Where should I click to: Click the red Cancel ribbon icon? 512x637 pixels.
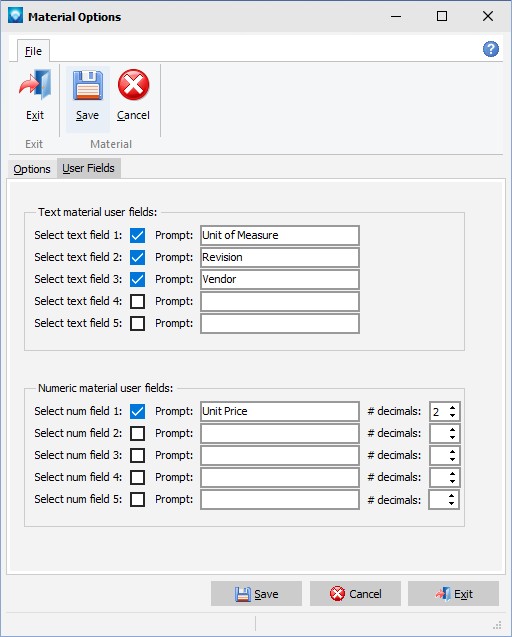point(133,85)
